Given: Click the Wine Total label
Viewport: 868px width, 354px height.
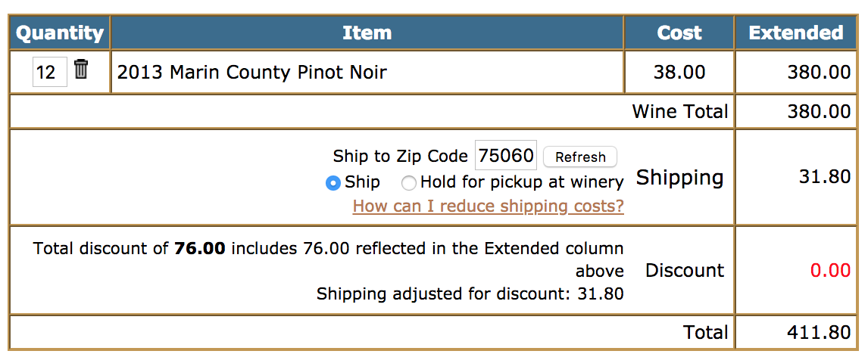Looking at the screenshot, I should [680, 112].
